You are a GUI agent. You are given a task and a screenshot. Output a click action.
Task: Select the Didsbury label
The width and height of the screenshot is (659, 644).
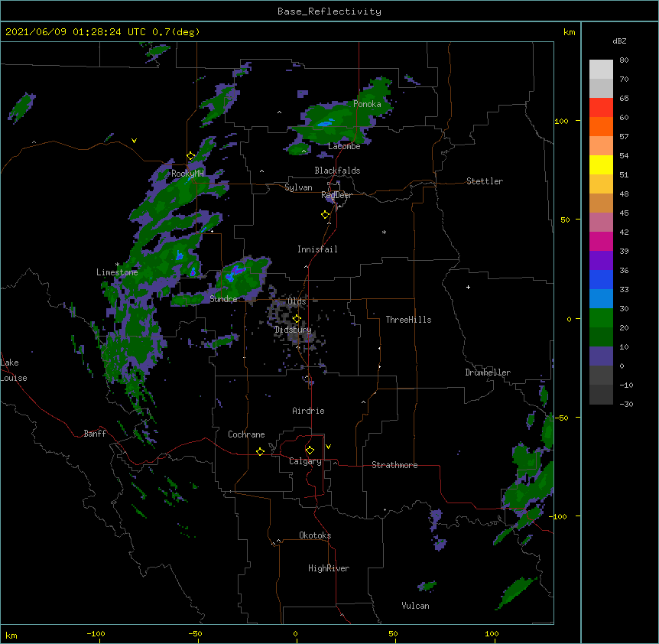(x=294, y=330)
